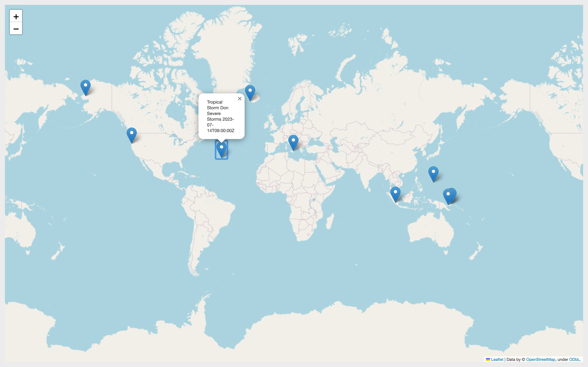Open the OpenStreetMap attribution link

pyautogui.click(x=540, y=359)
